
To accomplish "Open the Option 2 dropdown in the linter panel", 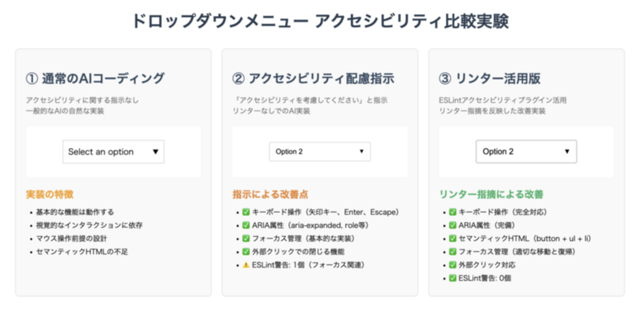I will pyautogui.click(x=526, y=152).
